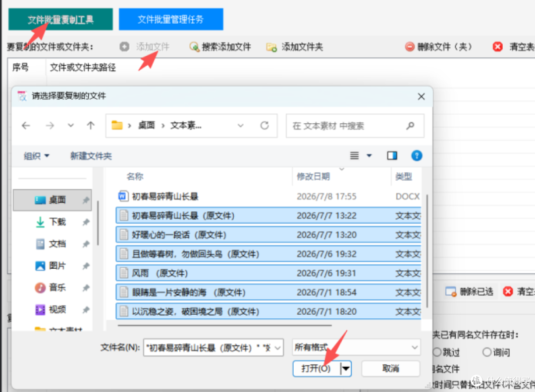Viewport: 535px width, 392px height.
Task: Click the 取消 button
Action: pyautogui.click(x=391, y=368)
